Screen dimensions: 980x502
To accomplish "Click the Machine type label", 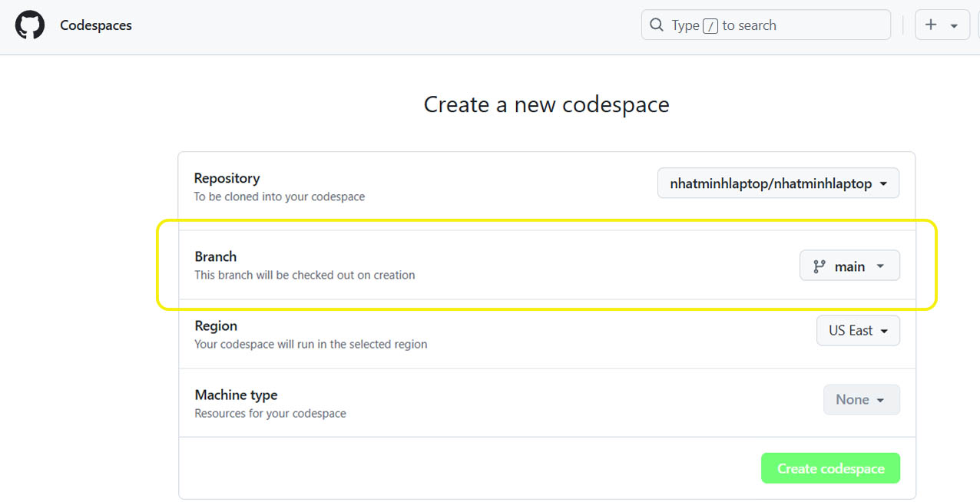I will [236, 395].
